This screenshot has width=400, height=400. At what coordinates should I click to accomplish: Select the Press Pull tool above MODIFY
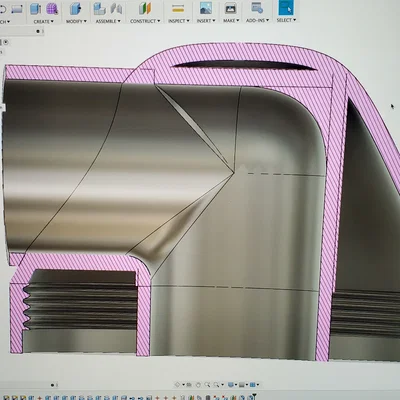tap(76, 9)
